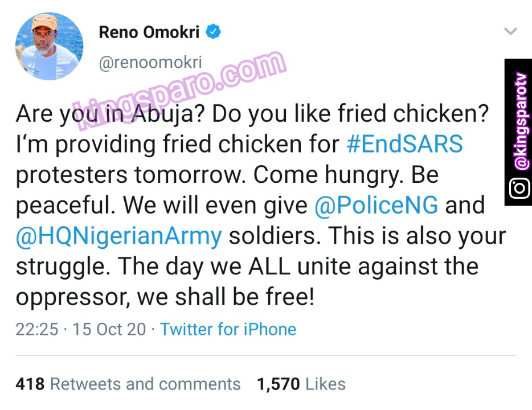
Task: View the 1,570 Likes list
Action: 301,384
